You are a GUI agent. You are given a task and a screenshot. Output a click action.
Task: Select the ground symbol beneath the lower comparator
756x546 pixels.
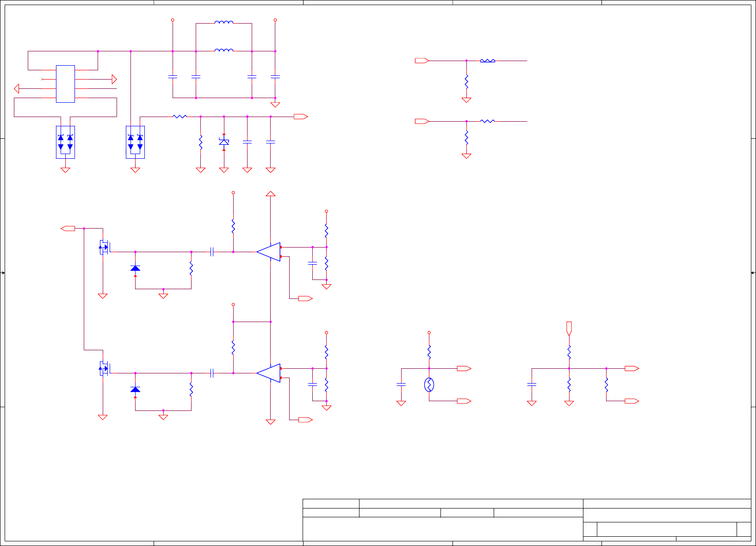click(x=271, y=422)
